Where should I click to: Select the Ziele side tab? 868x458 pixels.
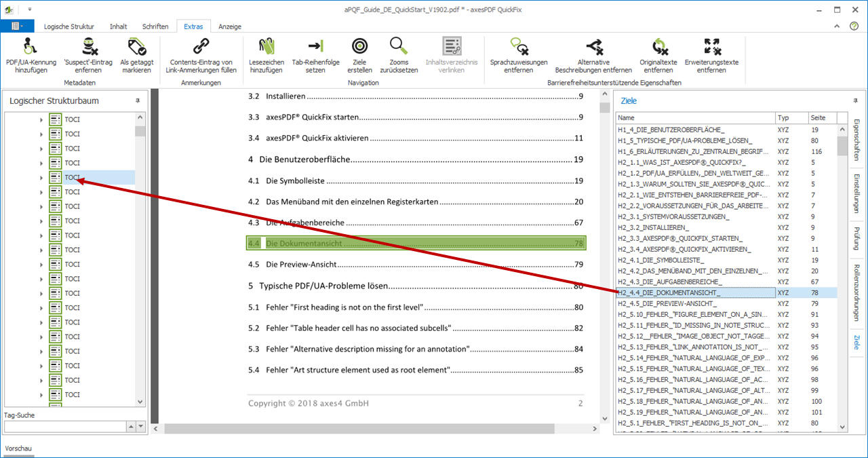pyautogui.click(x=856, y=341)
